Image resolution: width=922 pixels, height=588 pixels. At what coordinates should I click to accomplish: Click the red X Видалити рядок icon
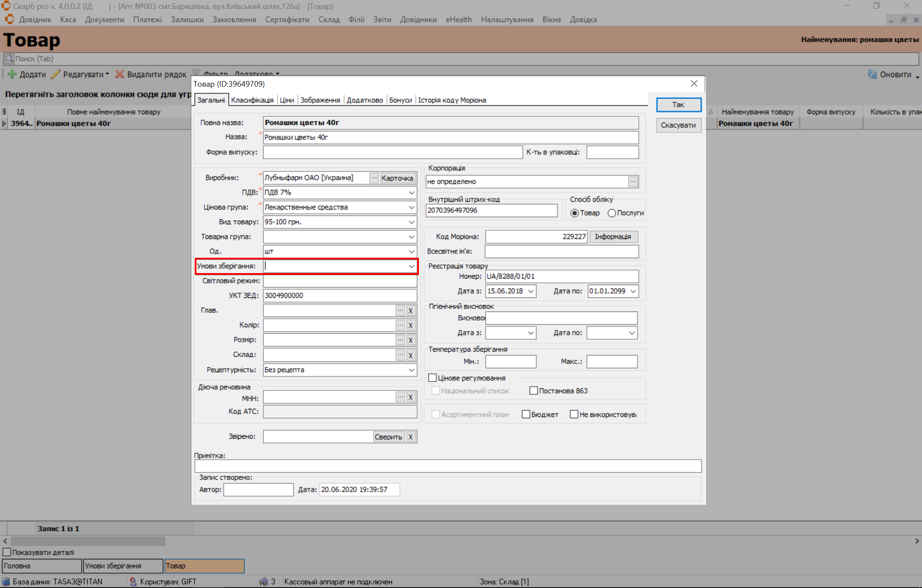[120, 74]
